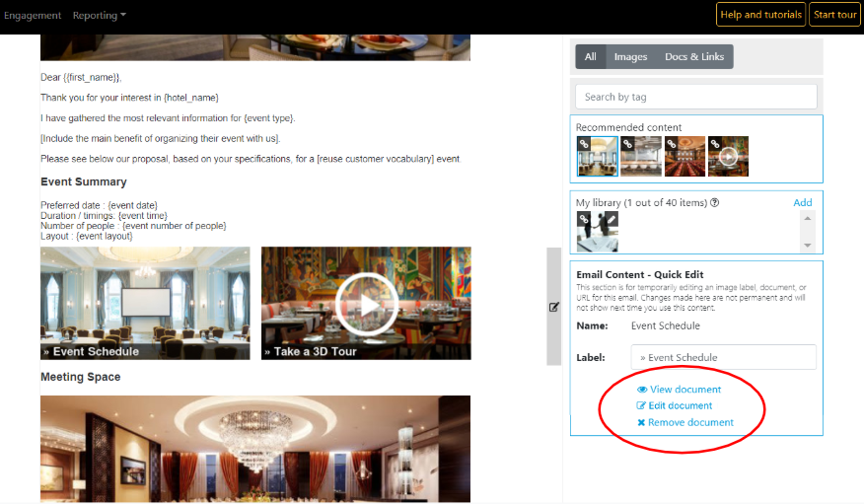Filter content by Docs & Links
The width and height of the screenshot is (864, 504).
694,57
